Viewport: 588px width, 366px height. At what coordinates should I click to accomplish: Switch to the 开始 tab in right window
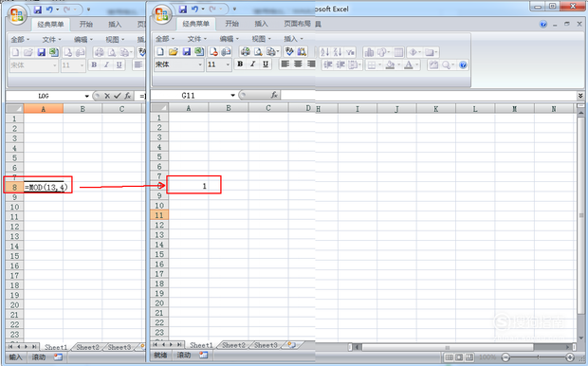[x=231, y=24]
